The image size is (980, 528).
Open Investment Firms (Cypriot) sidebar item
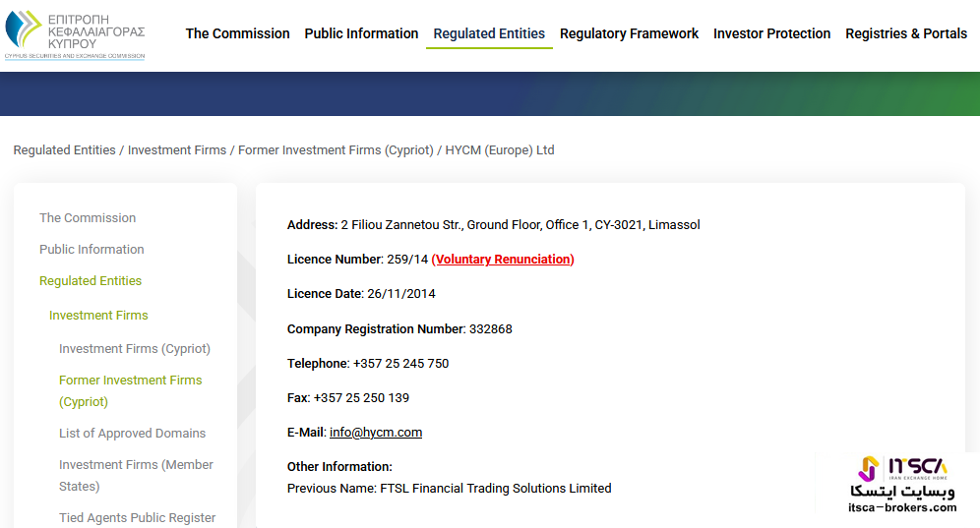[x=135, y=349]
